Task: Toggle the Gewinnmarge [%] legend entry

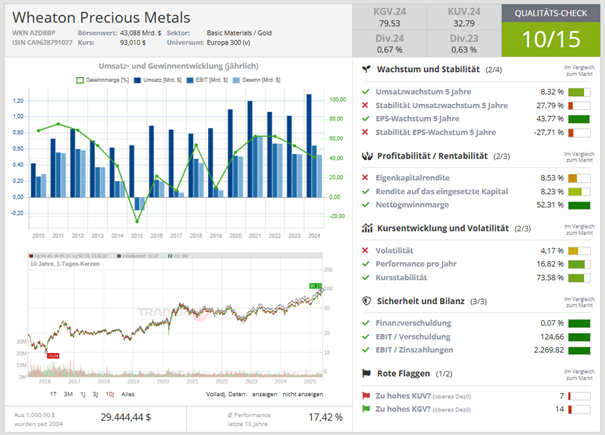Action: [x=102, y=80]
